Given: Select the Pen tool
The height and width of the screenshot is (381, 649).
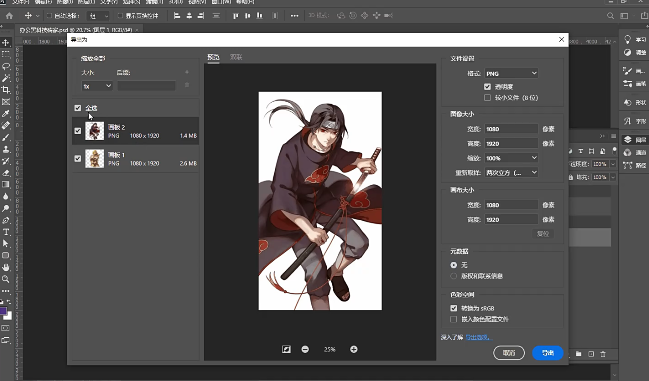Looking at the screenshot, I should point(6,220).
